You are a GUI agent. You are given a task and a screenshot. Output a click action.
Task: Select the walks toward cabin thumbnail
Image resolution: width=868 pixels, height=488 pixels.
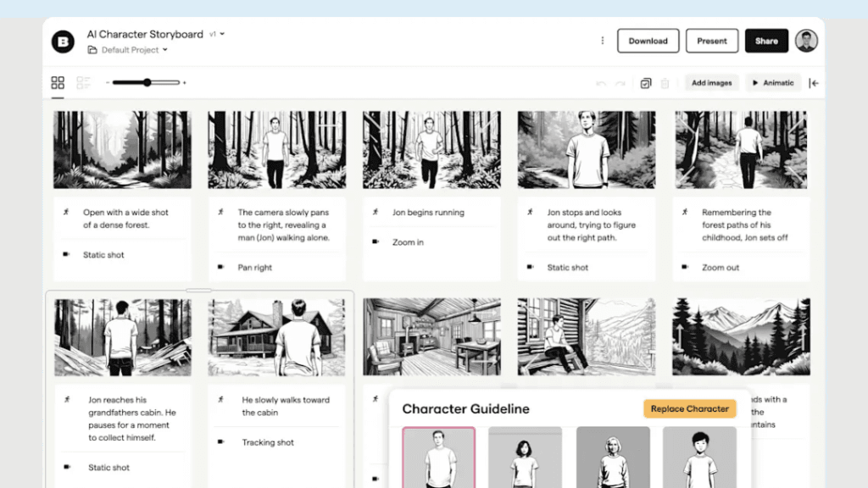276,337
